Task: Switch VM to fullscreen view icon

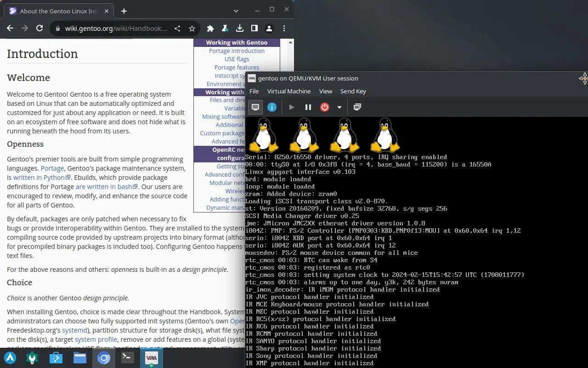Action: click(357, 107)
